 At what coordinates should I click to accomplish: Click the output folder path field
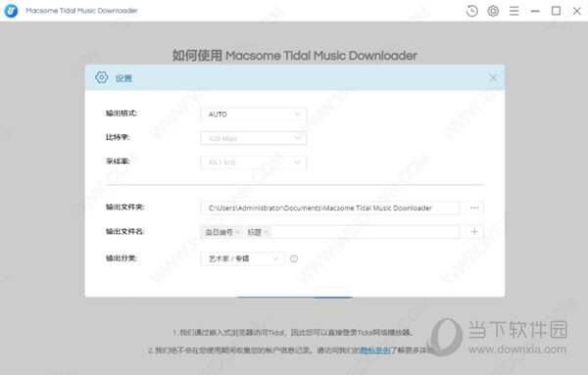(330, 208)
